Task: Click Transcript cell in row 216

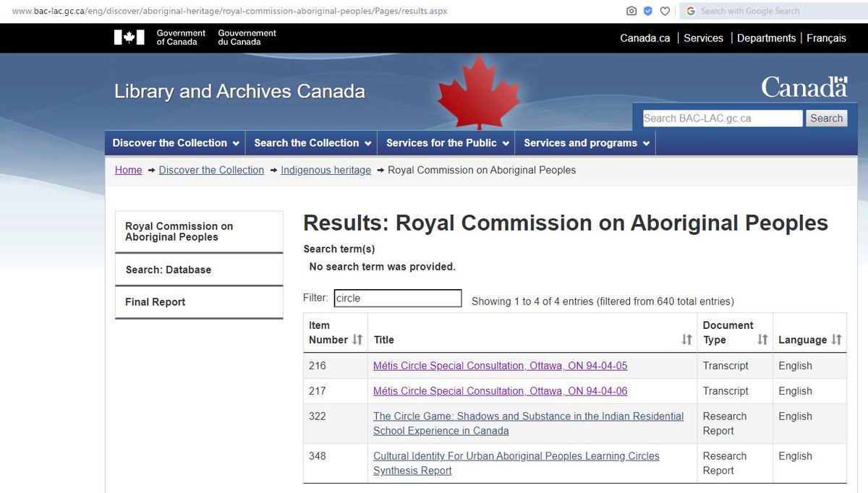Action: tap(735, 366)
